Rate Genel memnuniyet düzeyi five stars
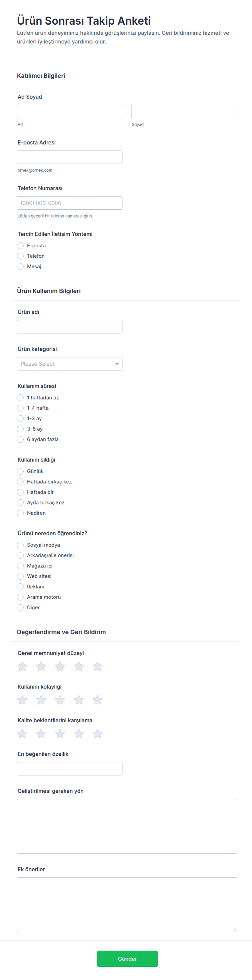This screenshot has height=980, width=252. [x=98, y=666]
